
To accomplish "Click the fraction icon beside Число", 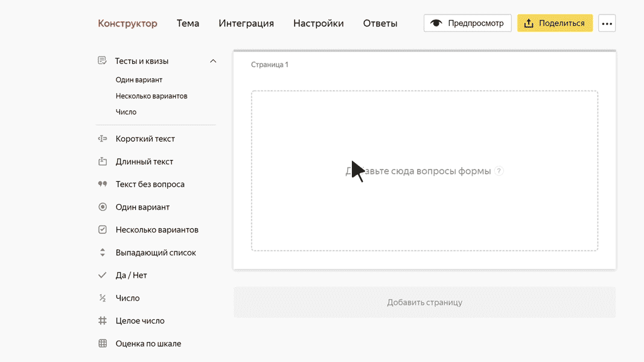I will [102, 298].
